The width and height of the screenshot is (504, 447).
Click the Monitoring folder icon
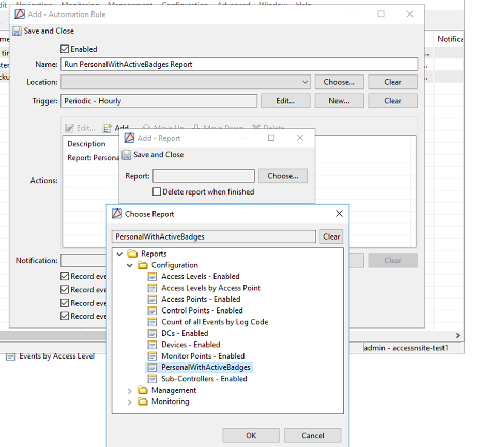click(x=142, y=401)
